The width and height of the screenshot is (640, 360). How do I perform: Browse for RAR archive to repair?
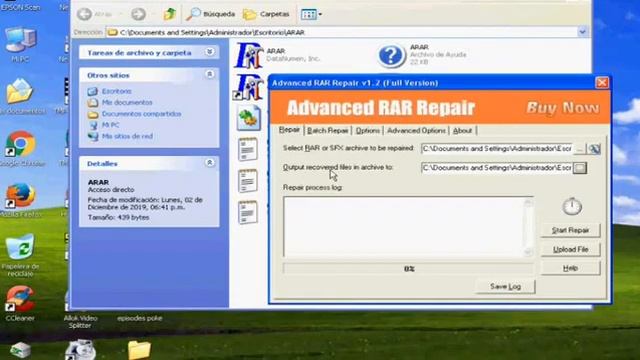580,149
